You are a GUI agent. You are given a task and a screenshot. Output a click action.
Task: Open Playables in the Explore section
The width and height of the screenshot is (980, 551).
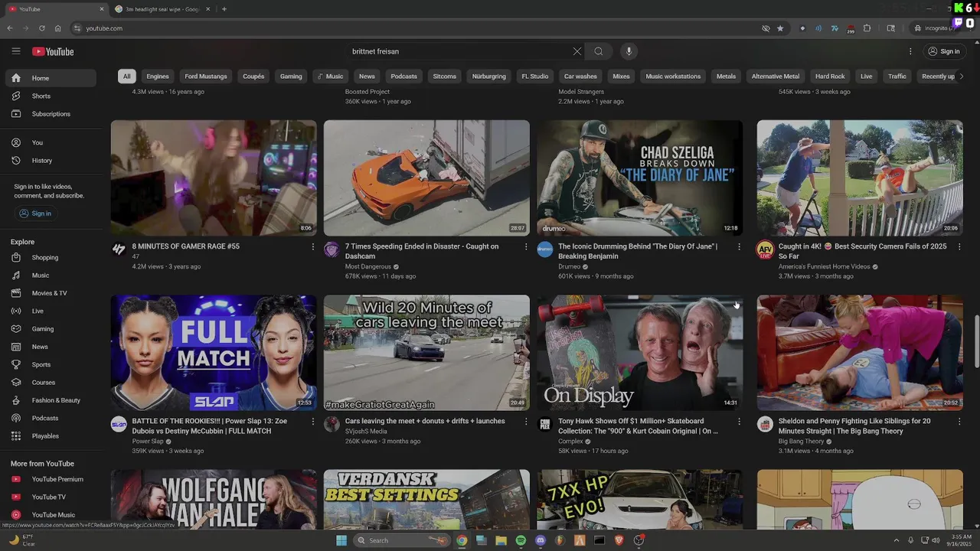[x=51, y=436]
